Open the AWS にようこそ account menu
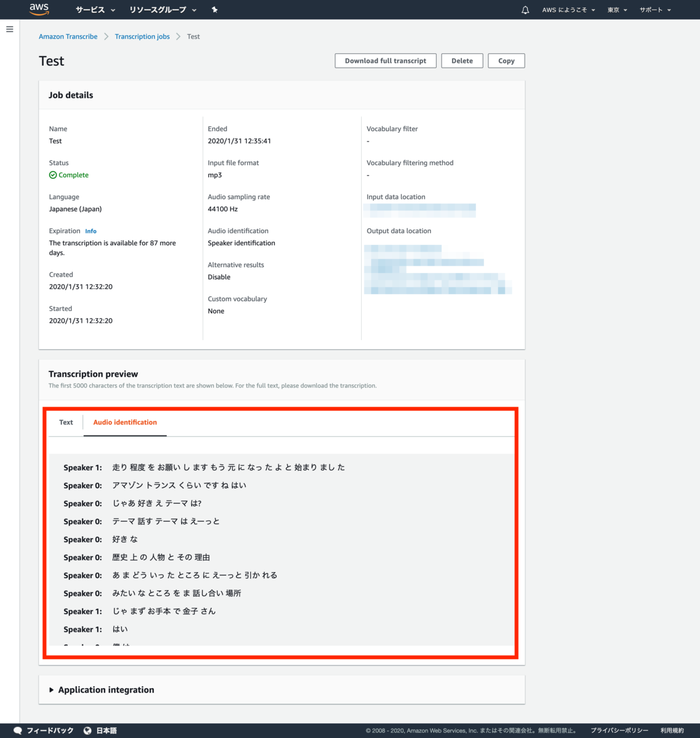The width and height of the screenshot is (700, 738). [568, 10]
